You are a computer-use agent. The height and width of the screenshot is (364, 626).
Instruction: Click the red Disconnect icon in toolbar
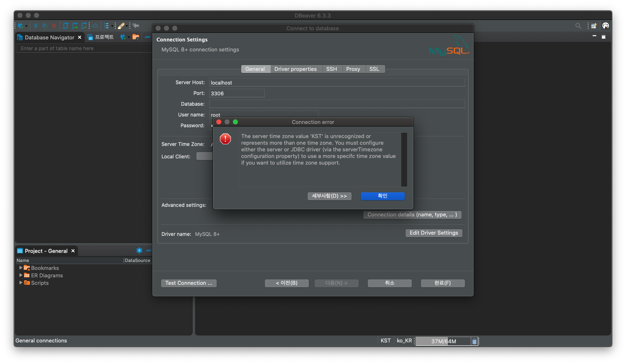[x=54, y=26]
